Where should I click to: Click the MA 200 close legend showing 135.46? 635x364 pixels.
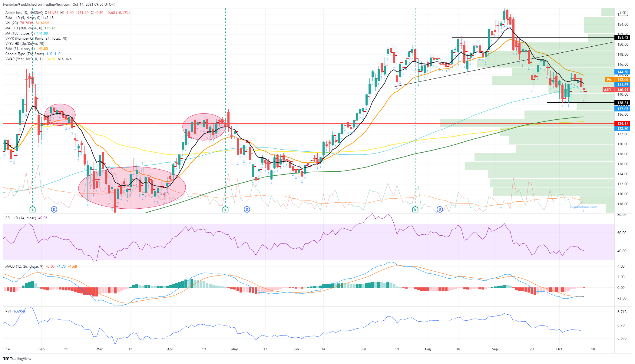pos(30,28)
